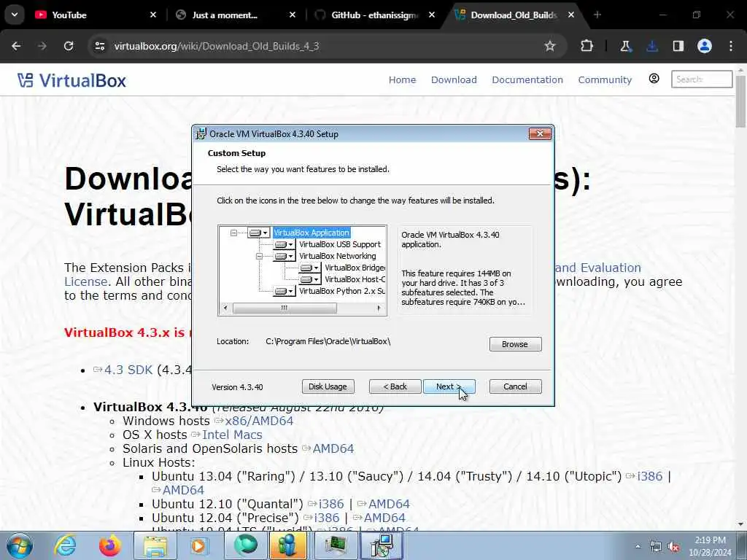This screenshot has height=560, width=747.
Task: Collapse the VirtualBox Networking tree node
Action: (259, 256)
